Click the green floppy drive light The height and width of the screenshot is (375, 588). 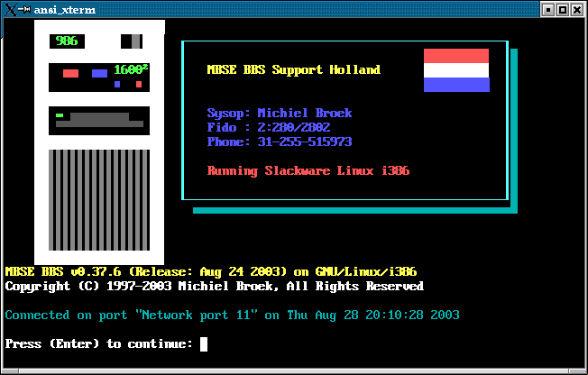coord(60,115)
